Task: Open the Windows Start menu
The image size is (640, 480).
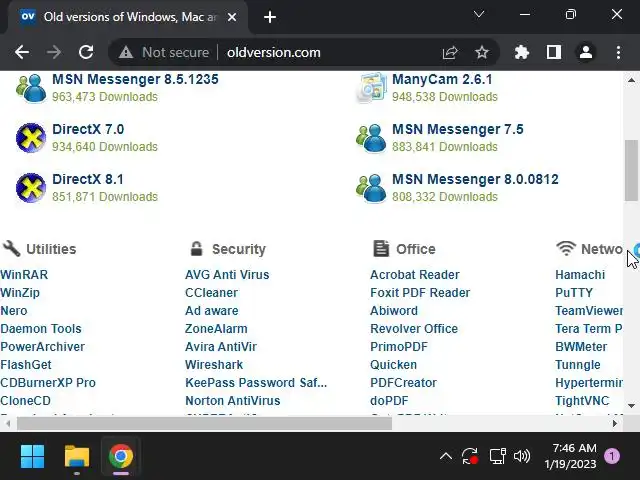Action: [32, 456]
